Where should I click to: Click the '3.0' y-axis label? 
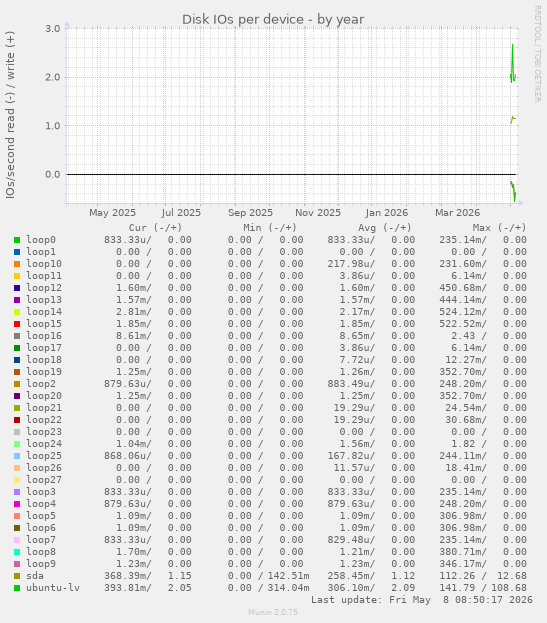pyautogui.click(x=52, y=29)
